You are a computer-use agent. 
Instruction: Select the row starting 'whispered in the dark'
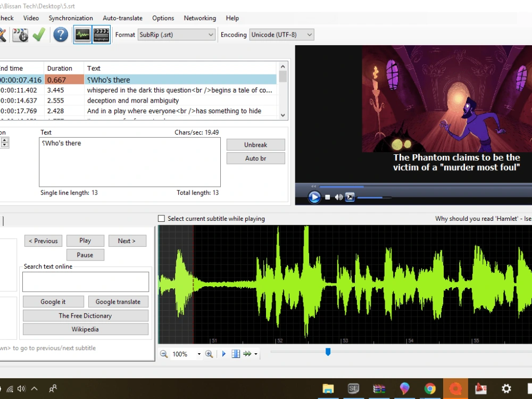point(138,90)
